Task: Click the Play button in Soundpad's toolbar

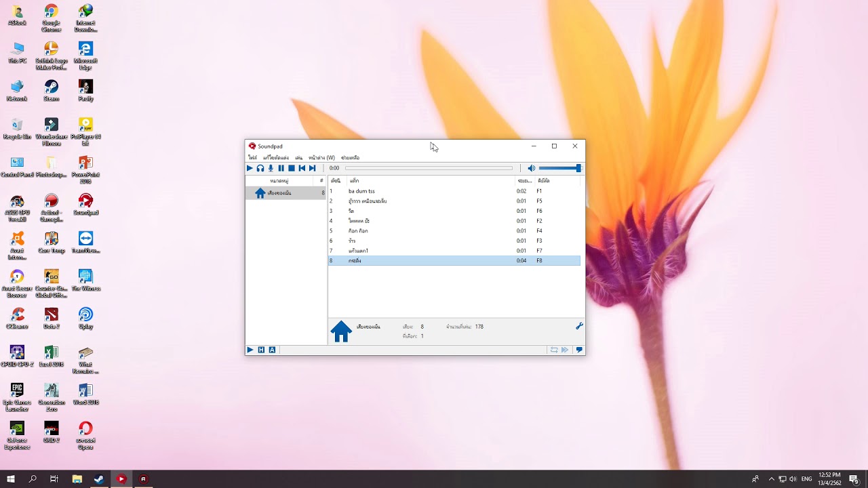Action: [250, 168]
